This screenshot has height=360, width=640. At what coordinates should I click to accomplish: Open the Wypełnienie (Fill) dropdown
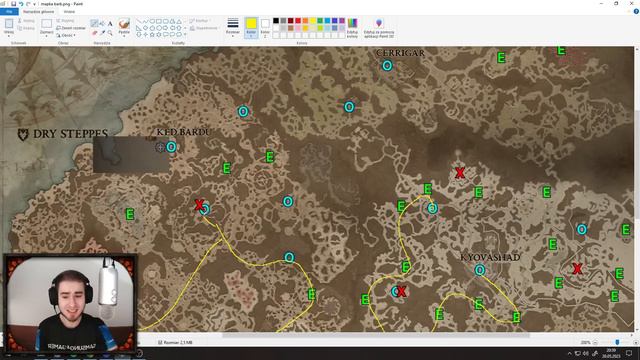tap(203, 28)
